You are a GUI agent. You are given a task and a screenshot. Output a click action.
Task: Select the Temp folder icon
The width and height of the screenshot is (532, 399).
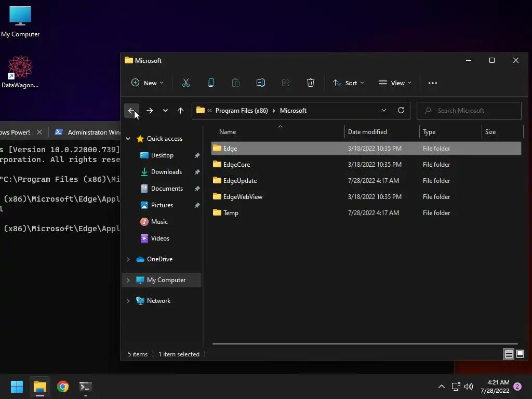click(217, 212)
